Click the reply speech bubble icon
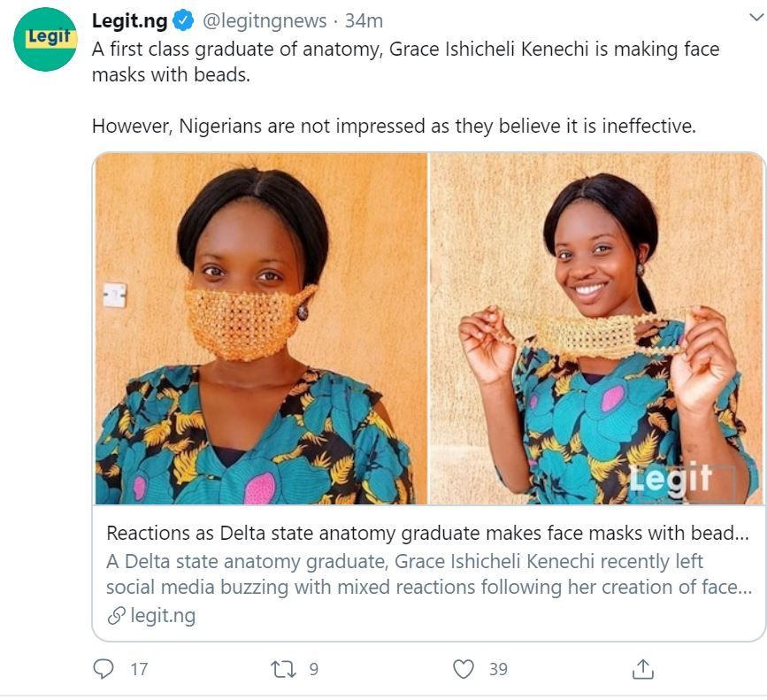Image resolution: width=767 pixels, height=700 pixels. [x=104, y=669]
